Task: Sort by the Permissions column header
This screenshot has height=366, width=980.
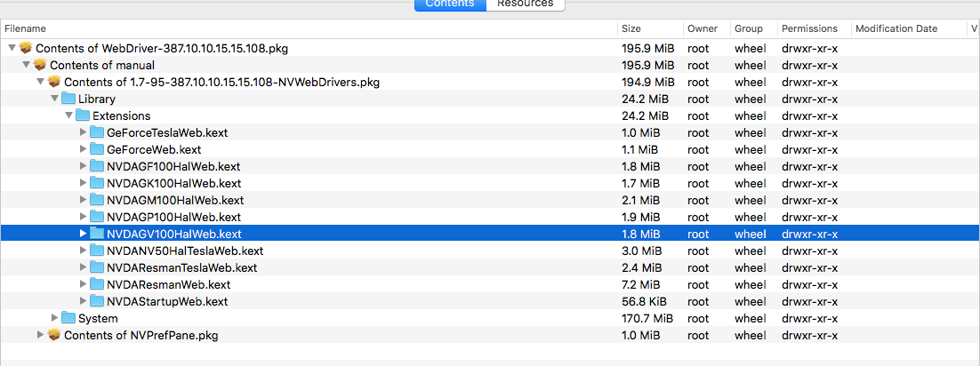Action: point(815,28)
